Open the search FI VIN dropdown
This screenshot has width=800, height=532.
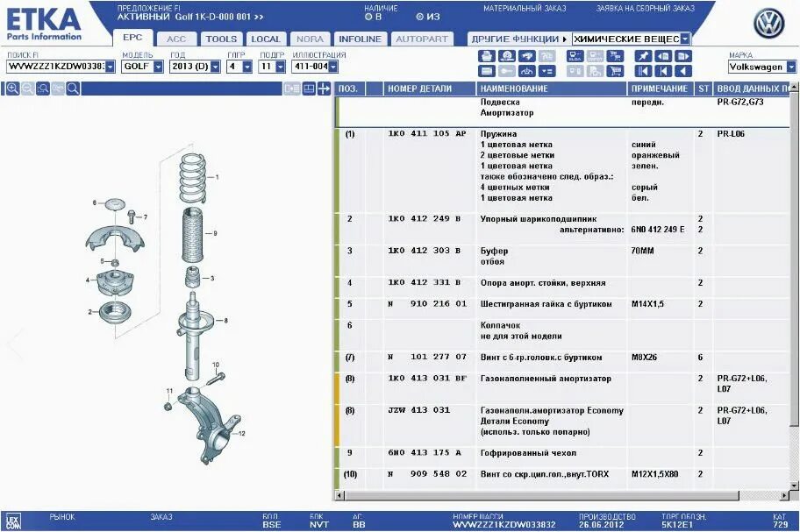point(111,67)
